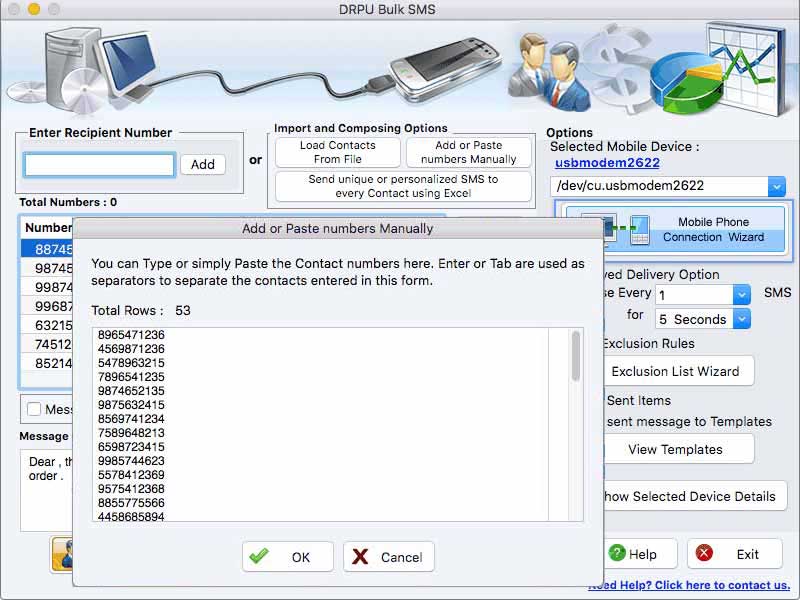Launch the Exclusion List Wizard
This screenshot has height=600, width=800.
pyautogui.click(x=678, y=371)
